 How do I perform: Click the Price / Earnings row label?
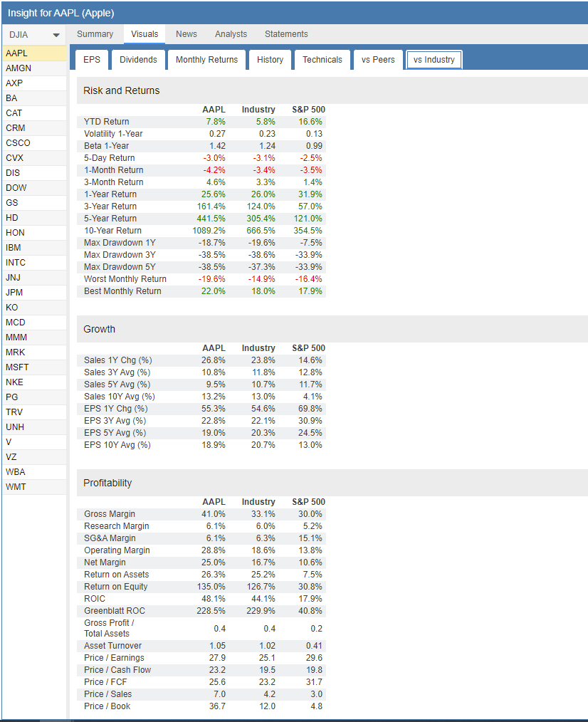pos(114,658)
